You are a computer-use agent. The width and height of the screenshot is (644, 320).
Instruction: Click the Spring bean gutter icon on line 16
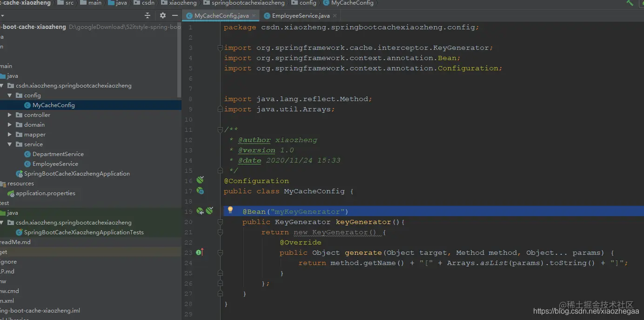pos(200,180)
